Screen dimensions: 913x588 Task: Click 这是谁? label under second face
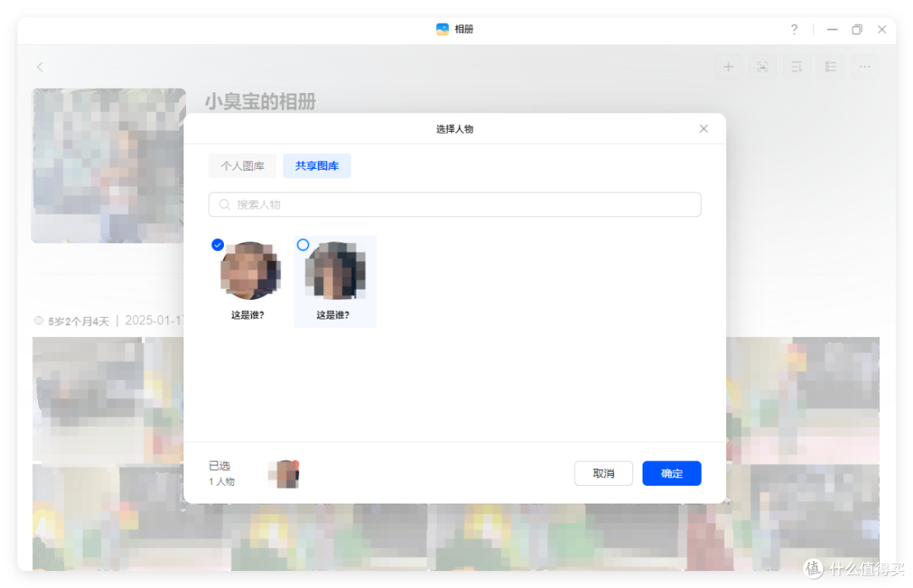[x=333, y=315]
